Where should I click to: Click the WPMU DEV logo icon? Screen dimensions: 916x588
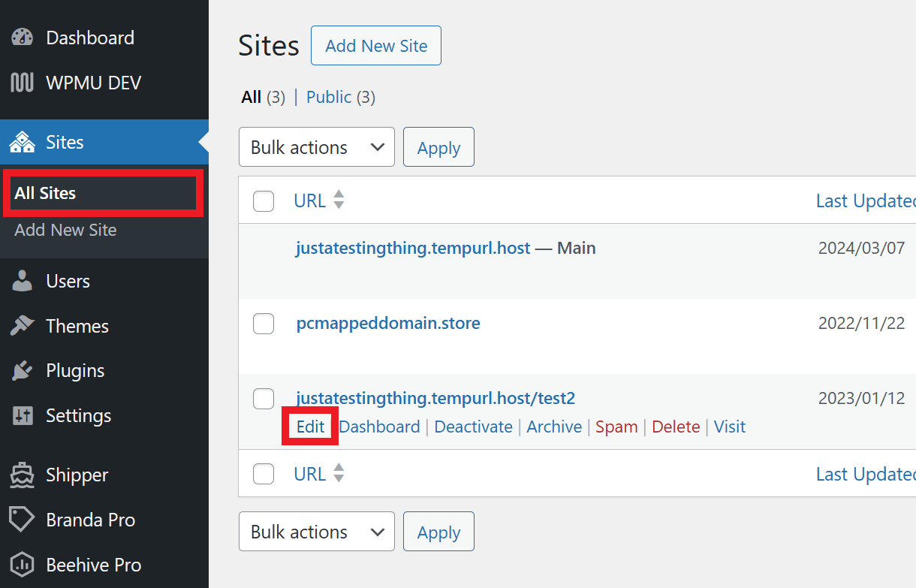tap(23, 83)
